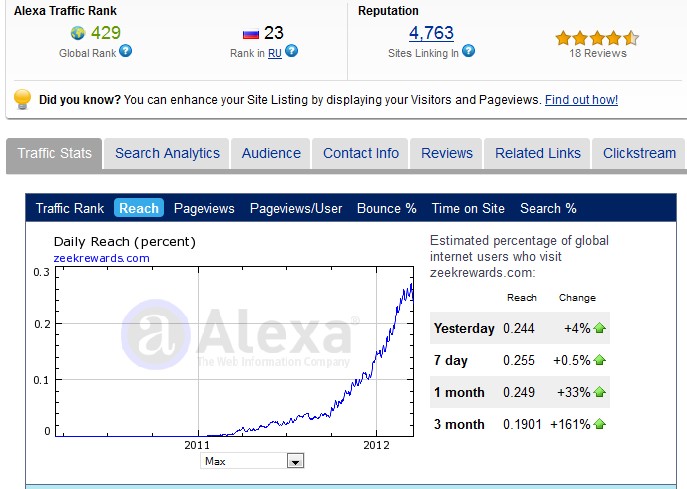Open the Audience tab

pyautogui.click(x=271, y=153)
